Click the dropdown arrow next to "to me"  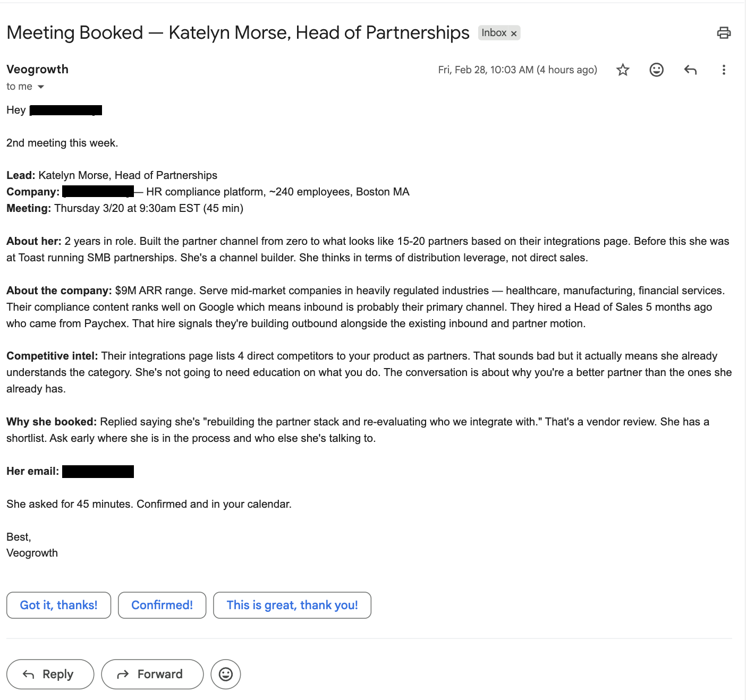(x=41, y=87)
